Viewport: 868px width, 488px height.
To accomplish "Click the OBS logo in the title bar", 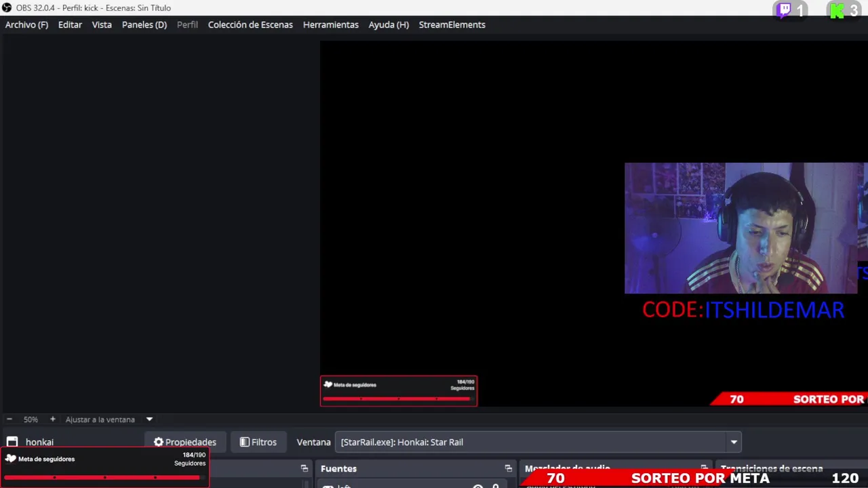I will pyautogui.click(x=7, y=7).
